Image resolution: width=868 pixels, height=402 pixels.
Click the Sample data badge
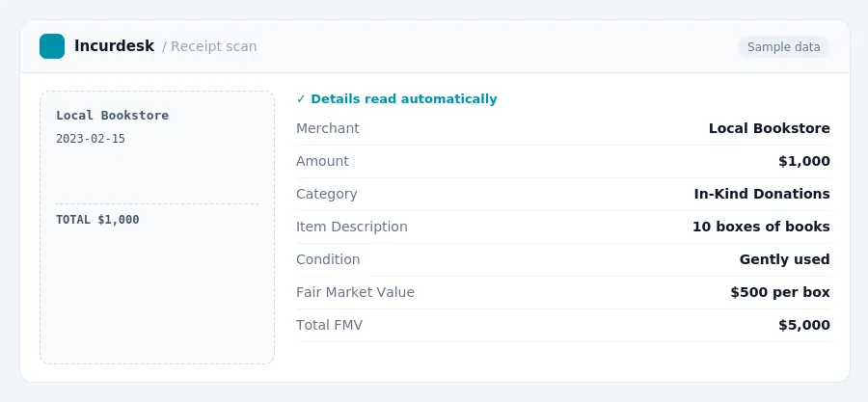pyautogui.click(x=783, y=47)
